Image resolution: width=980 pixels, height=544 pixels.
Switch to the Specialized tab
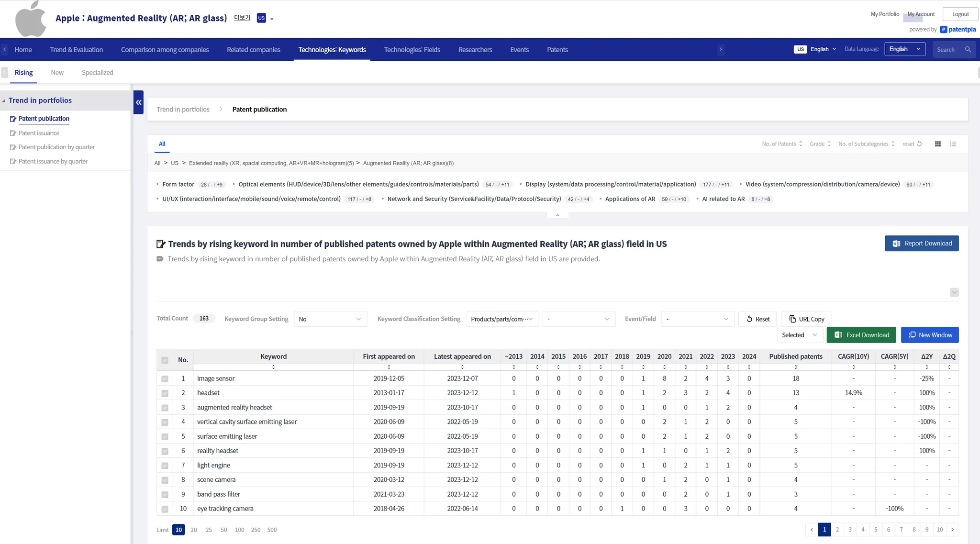[x=97, y=73]
